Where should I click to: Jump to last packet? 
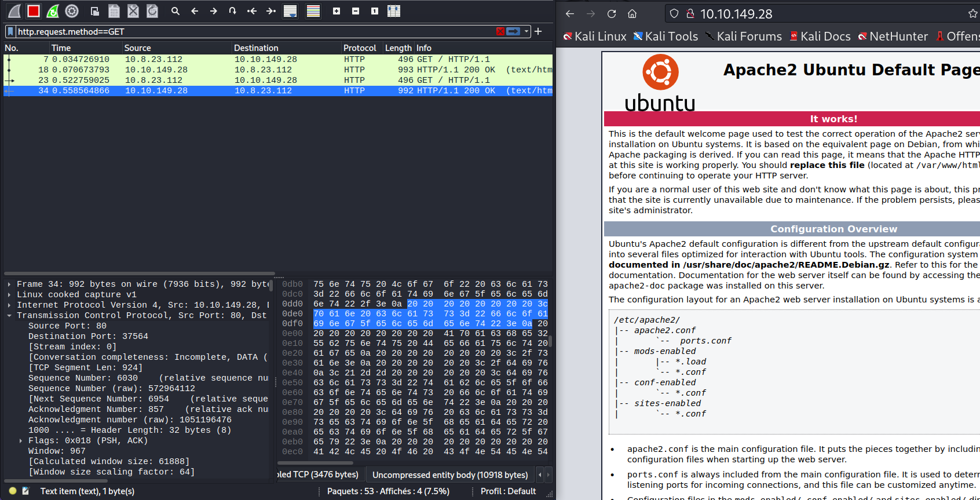(x=271, y=11)
